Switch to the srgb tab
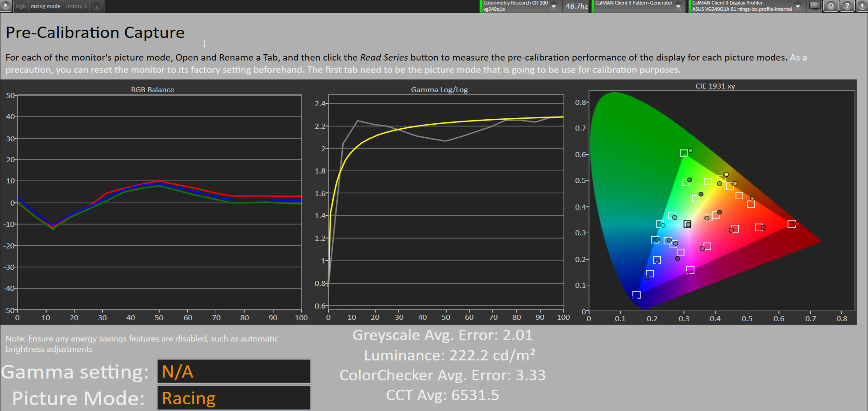Image resolution: width=868 pixels, height=411 pixels. click(21, 6)
